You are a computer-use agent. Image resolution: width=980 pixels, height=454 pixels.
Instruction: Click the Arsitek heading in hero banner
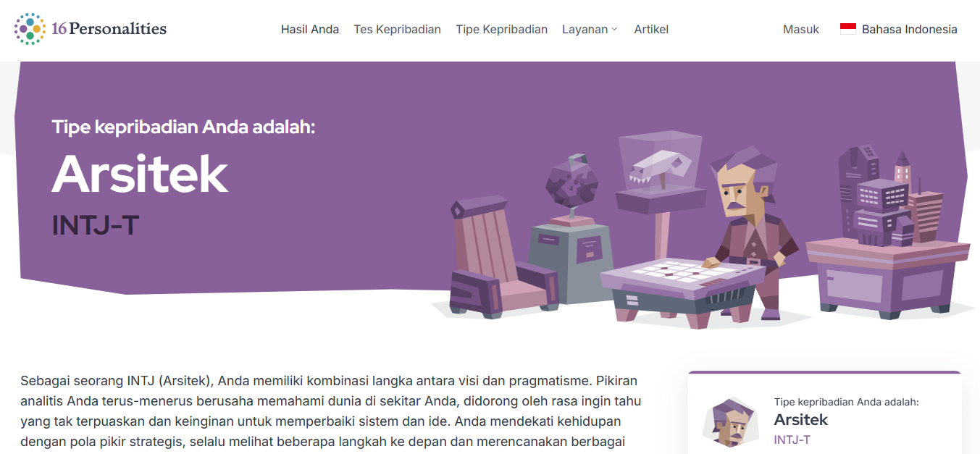(140, 174)
